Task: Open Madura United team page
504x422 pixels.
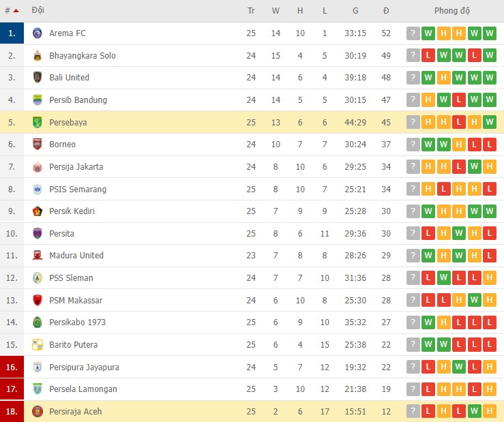Action: coord(76,256)
